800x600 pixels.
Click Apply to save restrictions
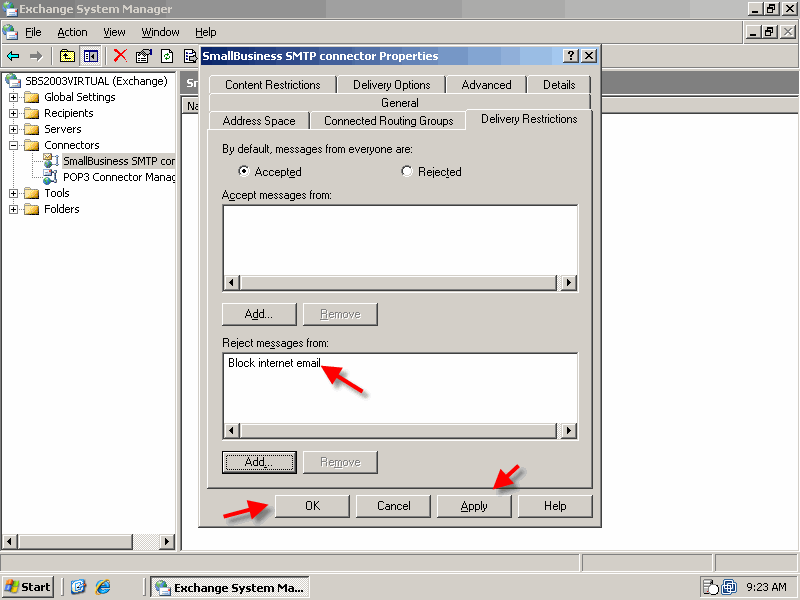474,506
